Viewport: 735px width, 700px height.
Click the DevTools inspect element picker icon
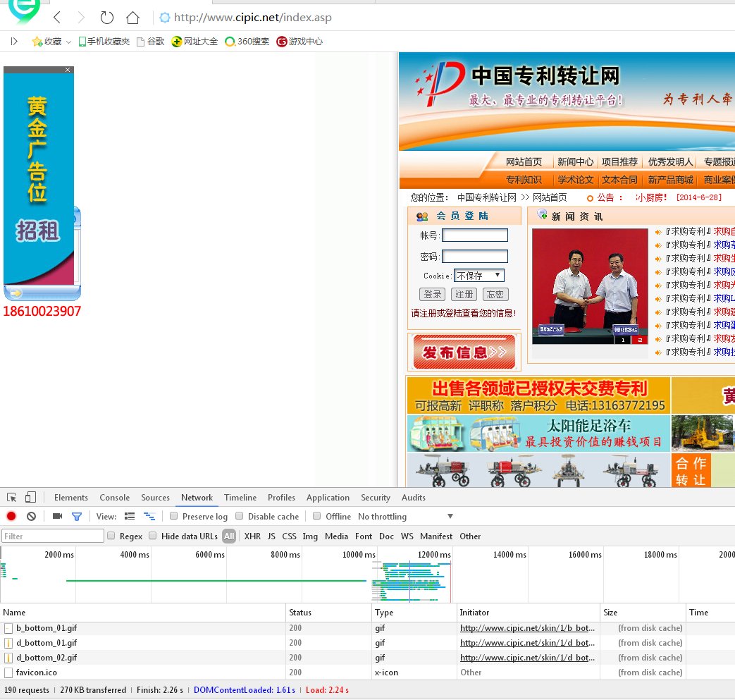pos(12,498)
